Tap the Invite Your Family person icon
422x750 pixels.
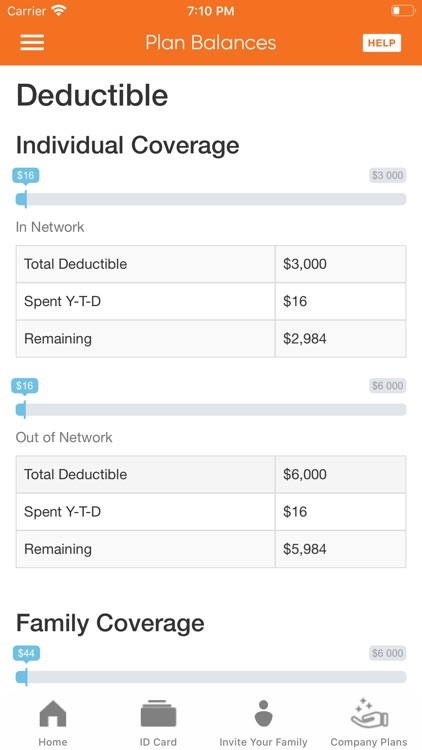[263, 714]
